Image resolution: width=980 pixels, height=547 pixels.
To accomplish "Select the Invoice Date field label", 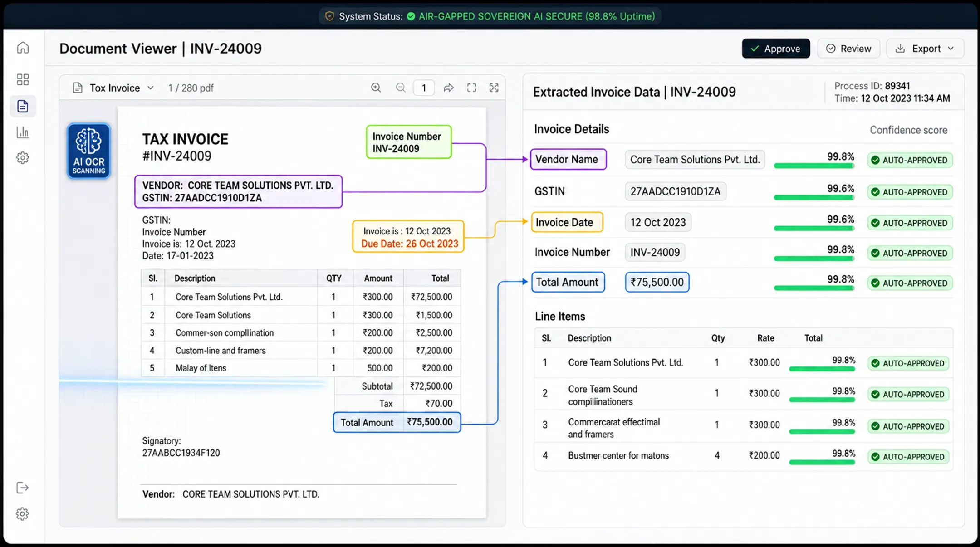I will 567,222.
